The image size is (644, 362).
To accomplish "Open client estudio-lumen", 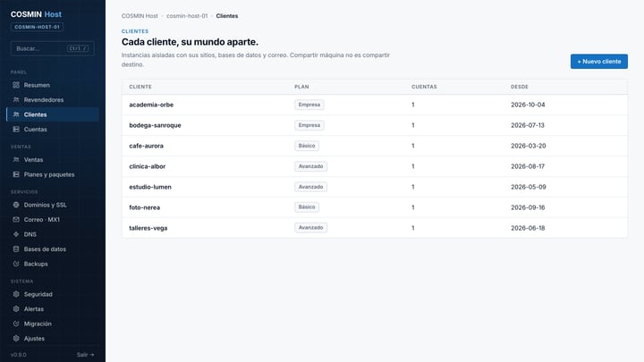I will [150, 187].
